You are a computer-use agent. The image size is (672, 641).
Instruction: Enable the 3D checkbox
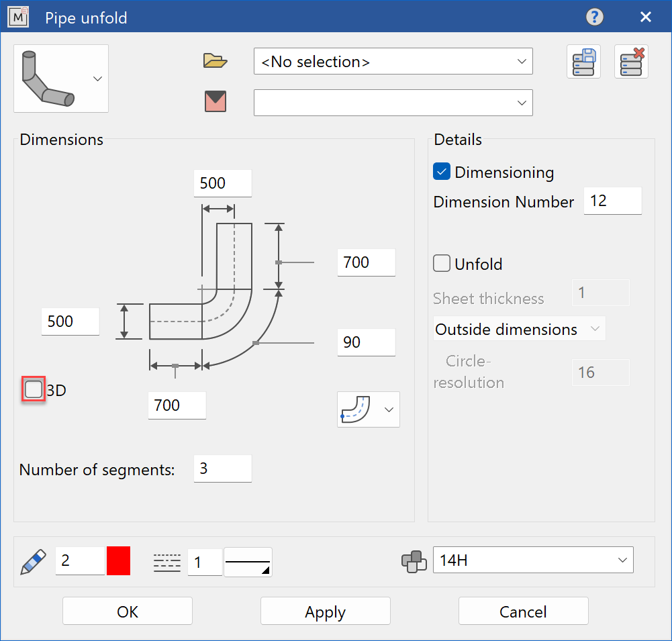pyautogui.click(x=34, y=389)
